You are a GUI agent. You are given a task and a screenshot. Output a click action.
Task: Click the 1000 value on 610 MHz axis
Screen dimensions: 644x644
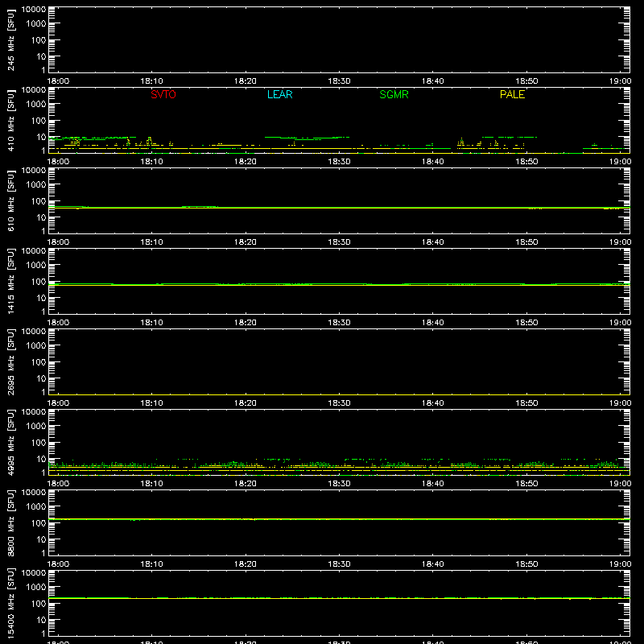pos(36,185)
